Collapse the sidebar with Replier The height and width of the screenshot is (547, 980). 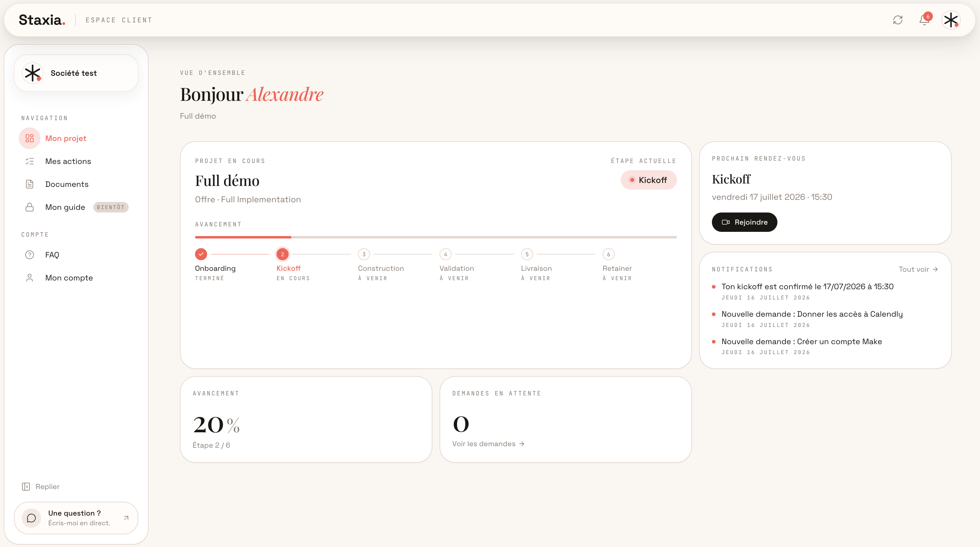click(x=41, y=487)
